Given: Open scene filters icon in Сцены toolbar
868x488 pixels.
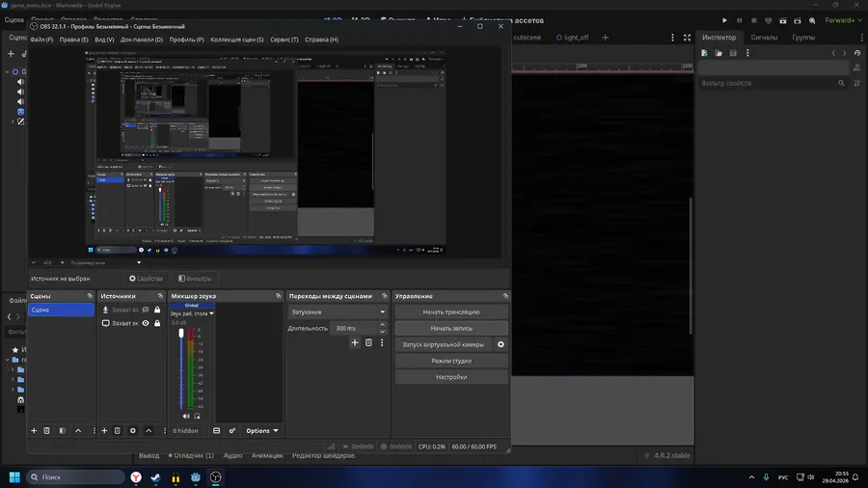Looking at the screenshot, I should point(63,430).
